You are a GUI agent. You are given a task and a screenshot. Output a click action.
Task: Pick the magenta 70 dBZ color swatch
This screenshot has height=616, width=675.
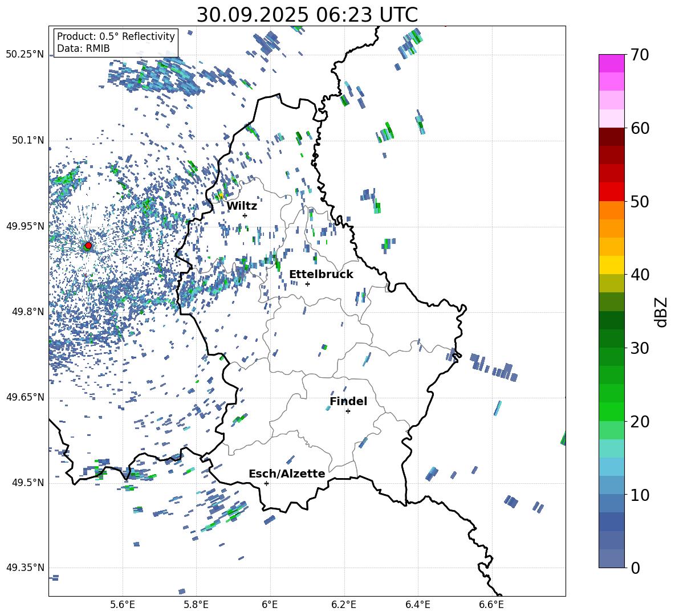click(611, 63)
